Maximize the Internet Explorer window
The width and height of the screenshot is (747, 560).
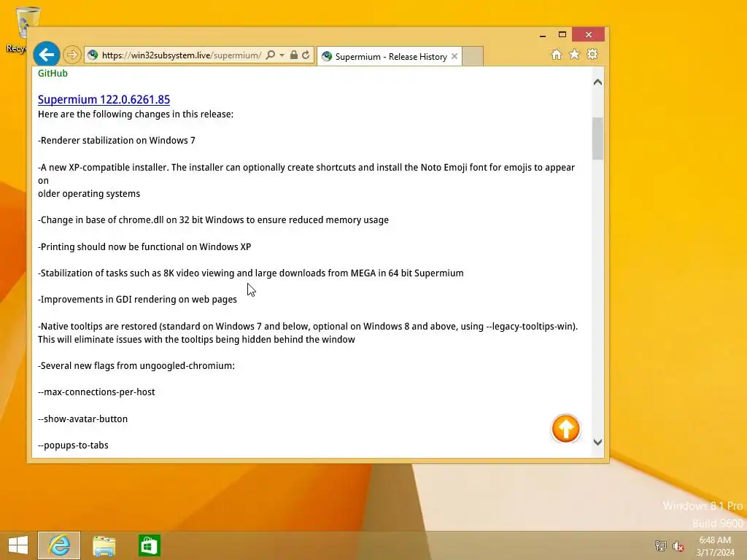tap(562, 35)
